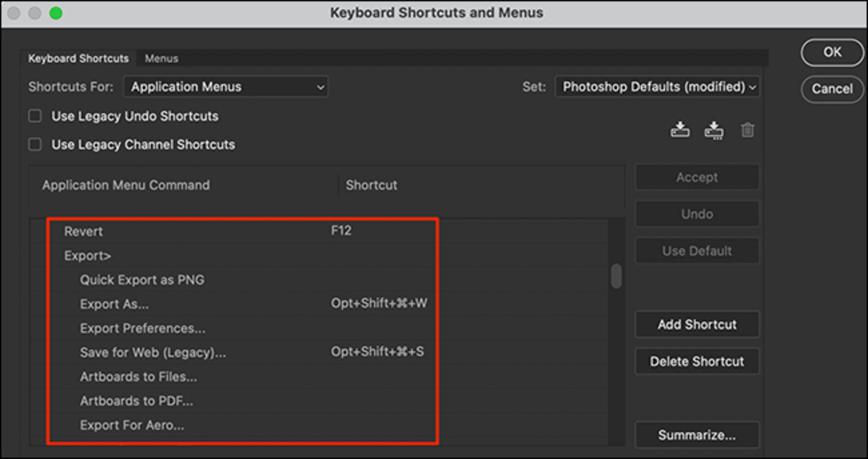Open the Set Photoshop Defaults dropdown

[657, 87]
